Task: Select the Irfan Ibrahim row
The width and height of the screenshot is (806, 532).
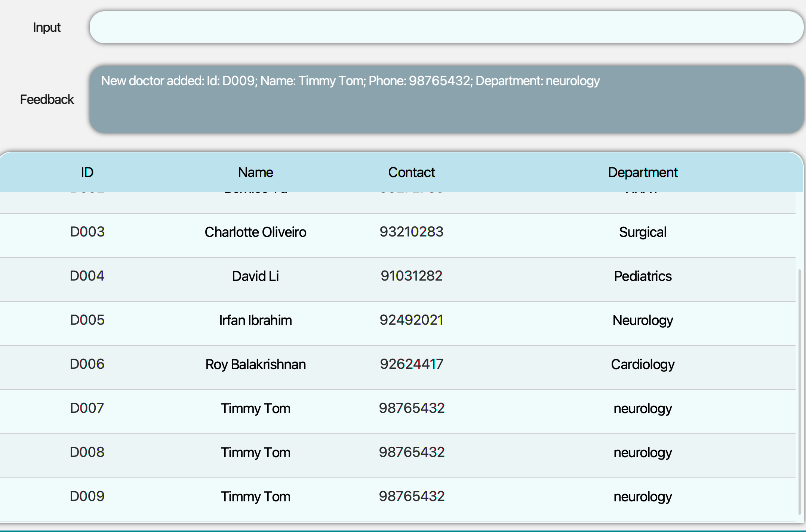Action: tap(255, 320)
